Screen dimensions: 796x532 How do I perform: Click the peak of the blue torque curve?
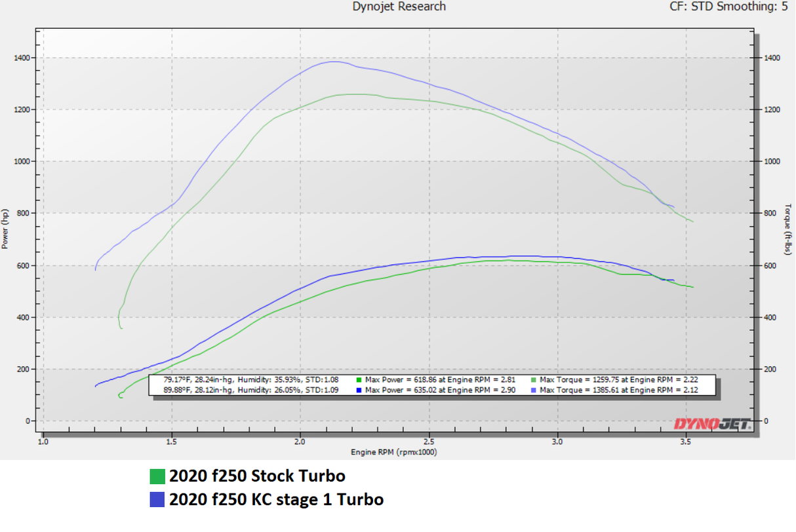334,62
